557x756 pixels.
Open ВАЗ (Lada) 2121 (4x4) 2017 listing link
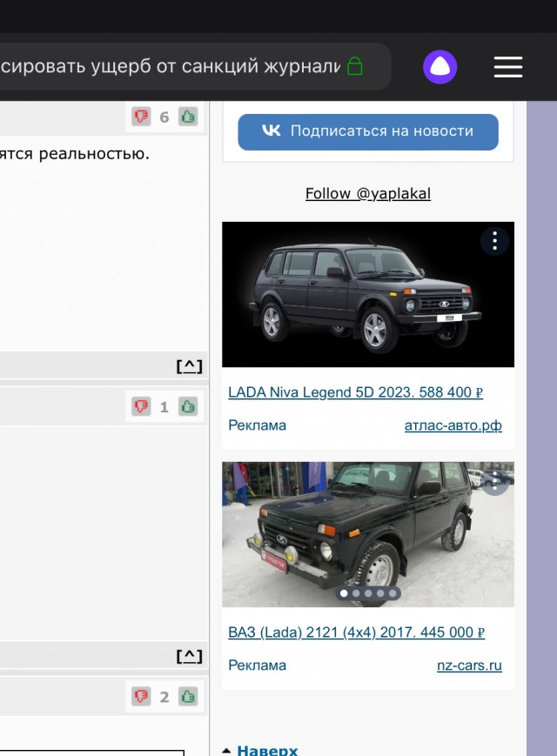click(x=356, y=632)
